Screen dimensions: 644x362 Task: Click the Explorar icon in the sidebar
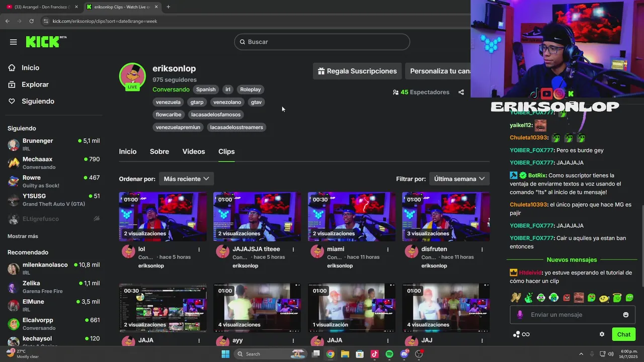click(12, 84)
